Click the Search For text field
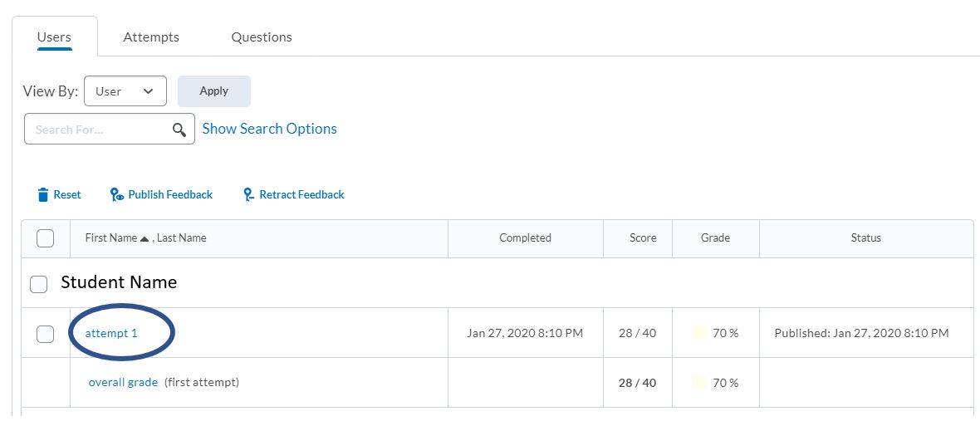The height and width of the screenshot is (421, 980). [x=100, y=130]
